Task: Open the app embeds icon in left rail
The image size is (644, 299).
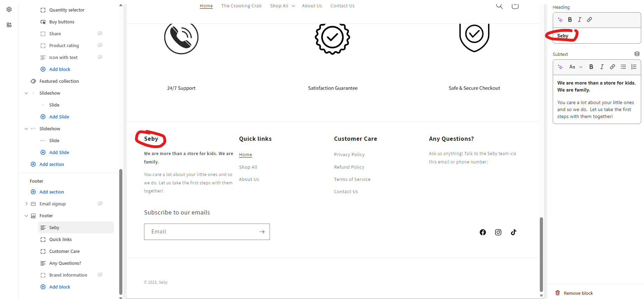Action: click(x=9, y=25)
